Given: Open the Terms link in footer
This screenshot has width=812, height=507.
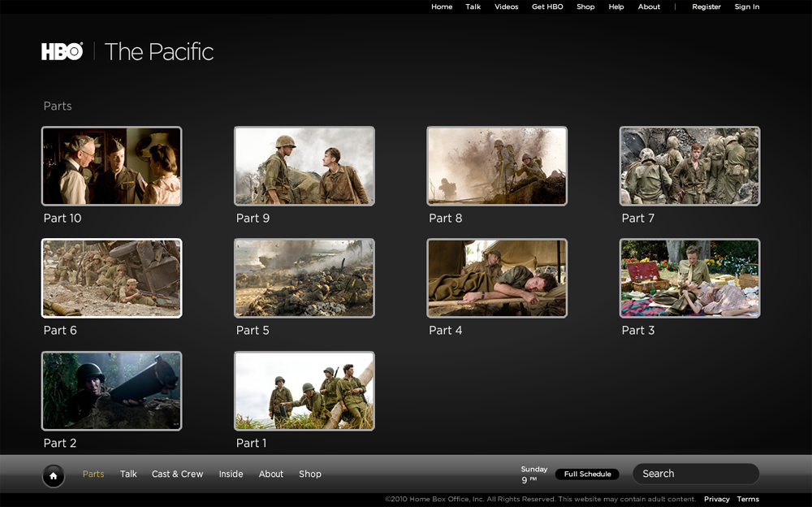Looking at the screenshot, I should pyautogui.click(x=748, y=499).
